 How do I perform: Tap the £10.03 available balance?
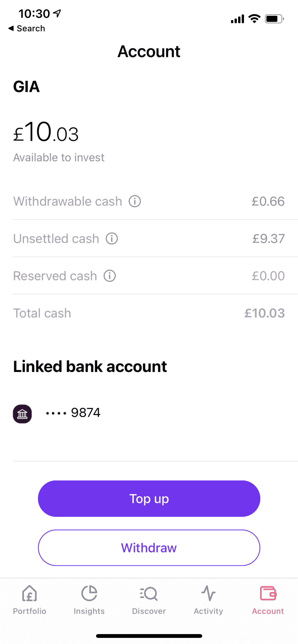pos(46,133)
